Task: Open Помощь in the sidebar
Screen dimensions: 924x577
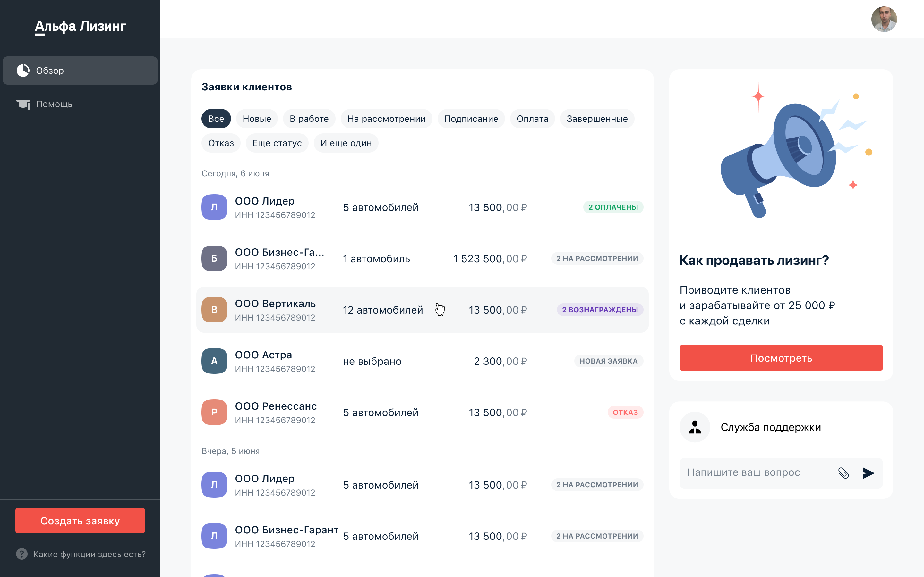Action: 54,104
